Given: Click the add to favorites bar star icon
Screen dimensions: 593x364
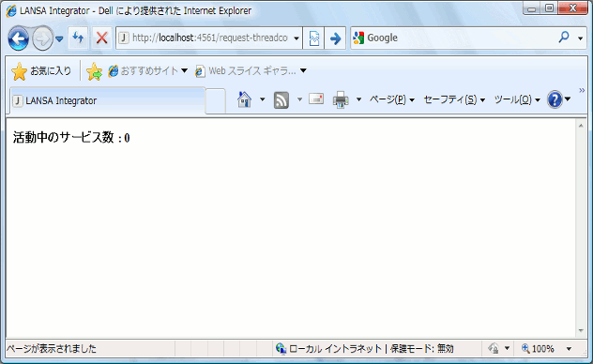Looking at the screenshot, I should tap(94, 71).
